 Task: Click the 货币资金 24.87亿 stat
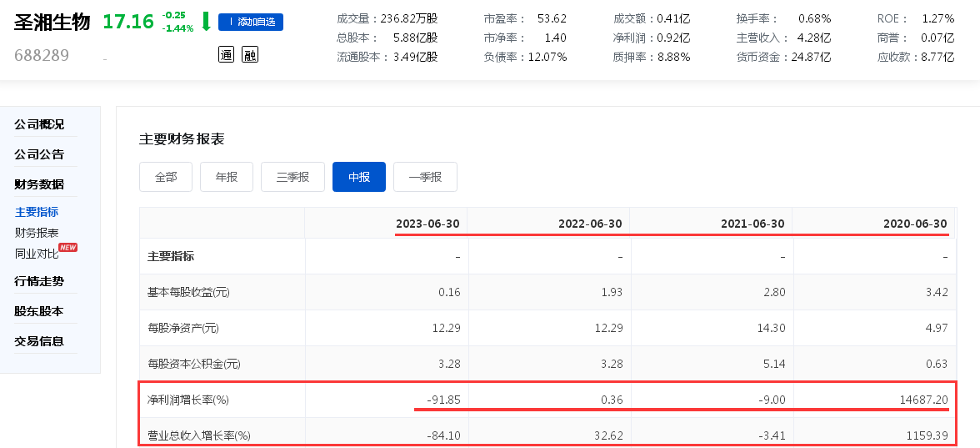click(783, 58)
